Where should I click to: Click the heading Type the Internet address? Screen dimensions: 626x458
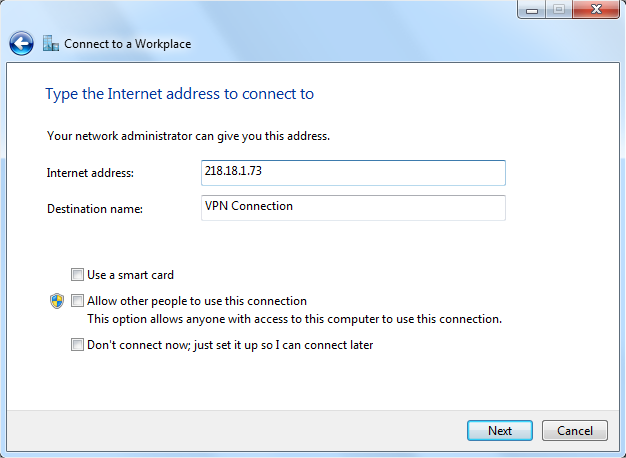coord(180,94)
